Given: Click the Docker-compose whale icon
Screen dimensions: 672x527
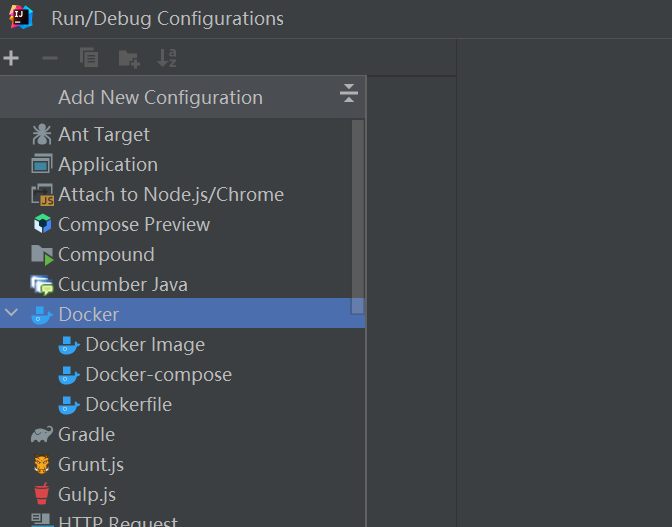Looking at the screenshot, I should click(x=69, y=375).
